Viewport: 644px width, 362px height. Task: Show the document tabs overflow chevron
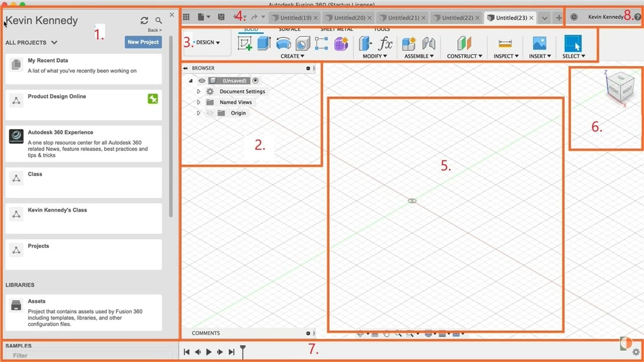click(545, 18)
